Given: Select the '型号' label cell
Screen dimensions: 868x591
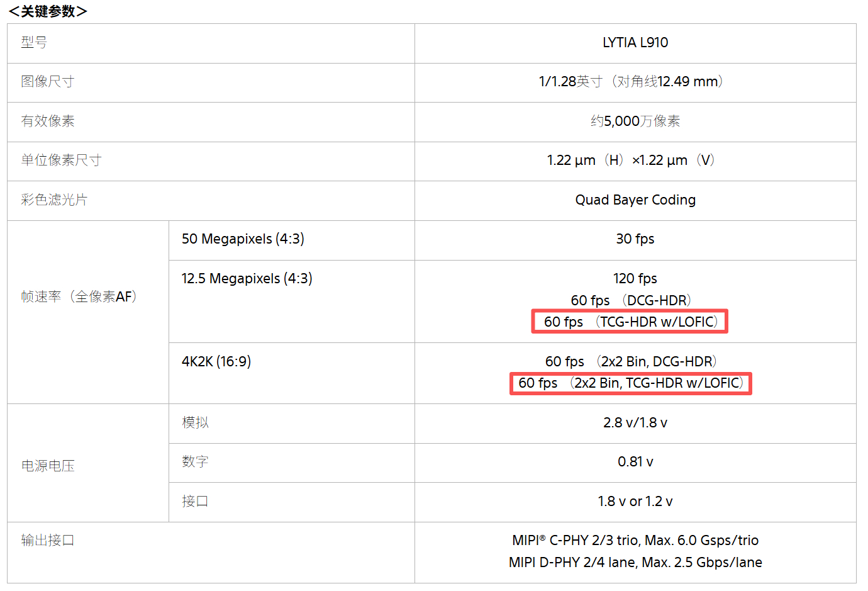Looking at the screenshot, I should (34, 42).
